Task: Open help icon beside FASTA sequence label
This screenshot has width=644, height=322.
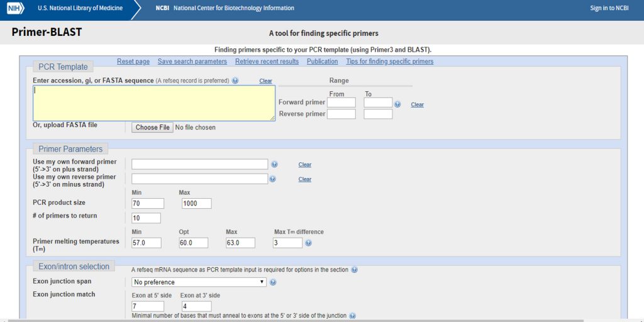Action: (x=235, y=81)
